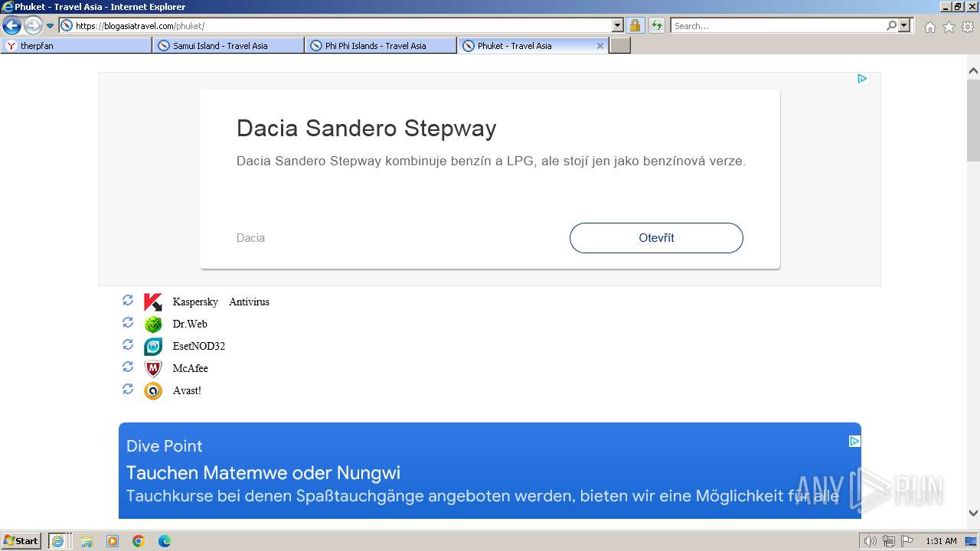980x551 pixels.
Task: Switch to Samui Island - Travel Asia tab
Action: [228, 46]
